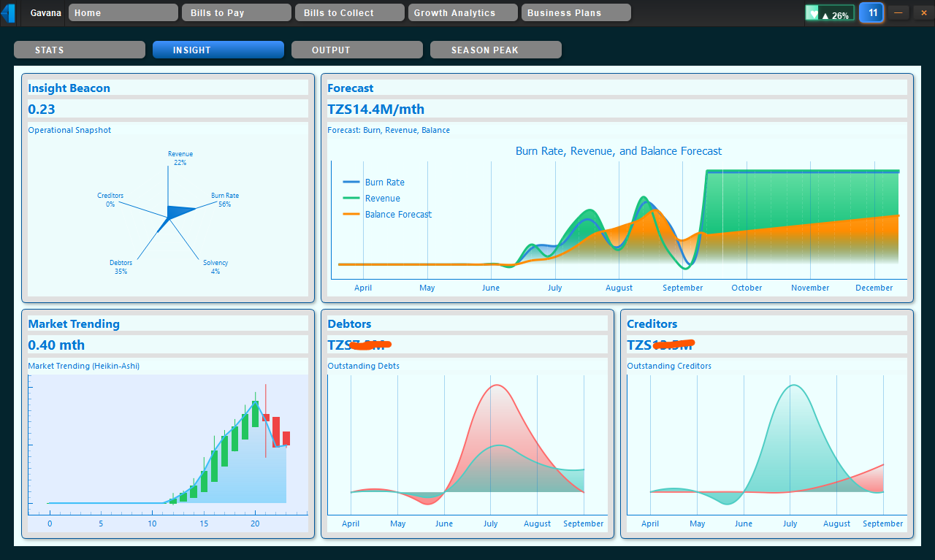Click the Operational Snapshot label
This screenshot has width=935, height=560.
click(x=70, y=130)
